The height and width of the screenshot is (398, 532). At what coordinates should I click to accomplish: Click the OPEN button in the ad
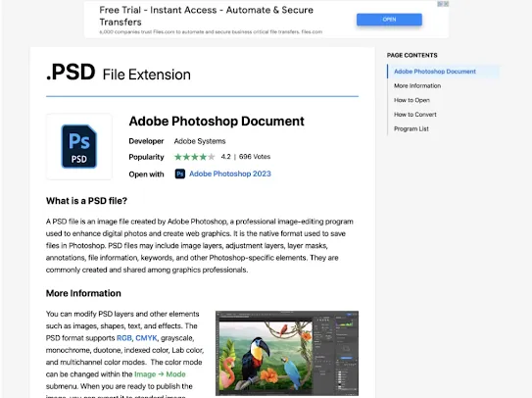point(389,20)
